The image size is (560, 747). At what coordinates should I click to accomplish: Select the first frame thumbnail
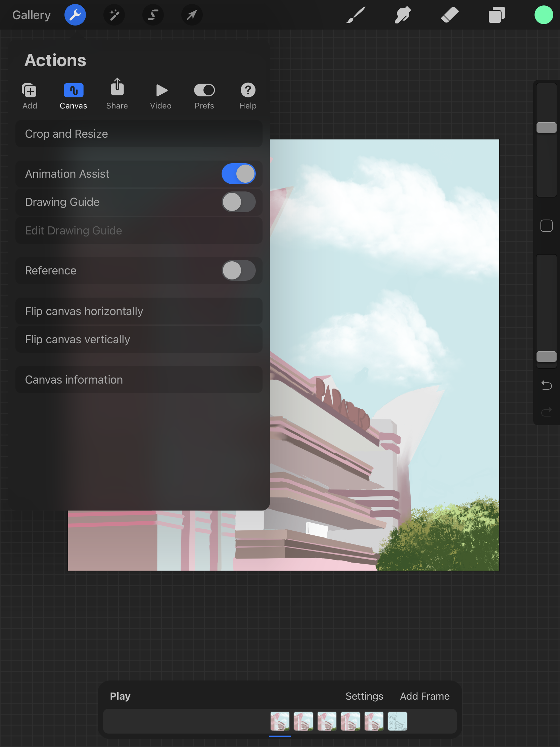[280, 721]
